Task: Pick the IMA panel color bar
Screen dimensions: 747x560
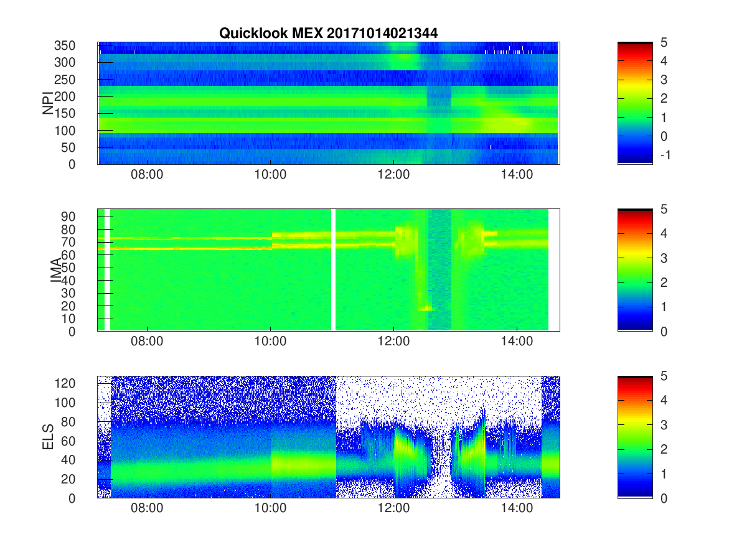Action: point(635,270)
